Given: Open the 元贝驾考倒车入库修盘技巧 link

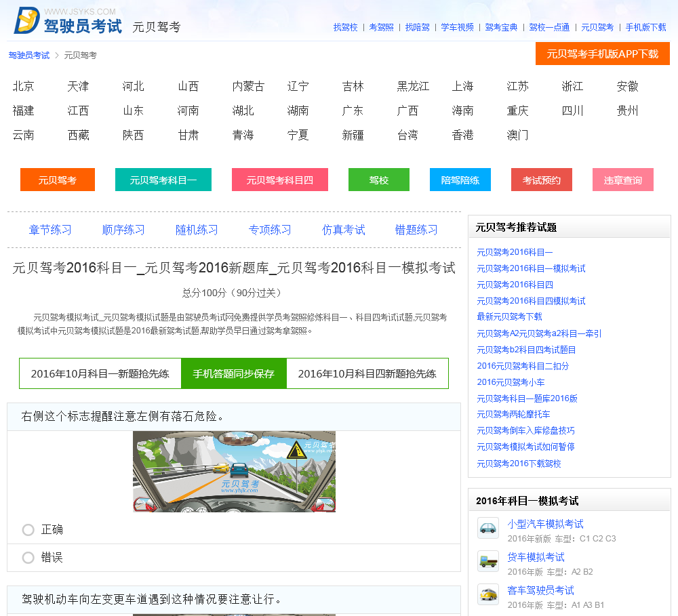Looking at the screenshot, I should click(526, 430).
